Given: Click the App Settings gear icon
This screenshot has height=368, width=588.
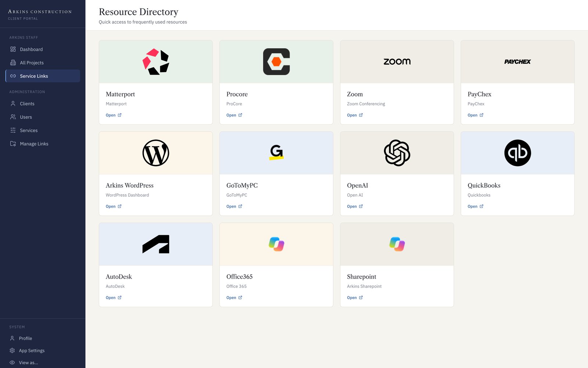Looking at the screenshot, I should [x=12, y=351].
